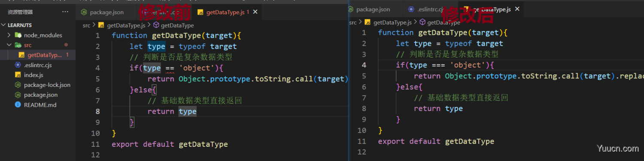
Task: Click 'typeof' keyword in left editor line 2
Action: tap(192, 46)
